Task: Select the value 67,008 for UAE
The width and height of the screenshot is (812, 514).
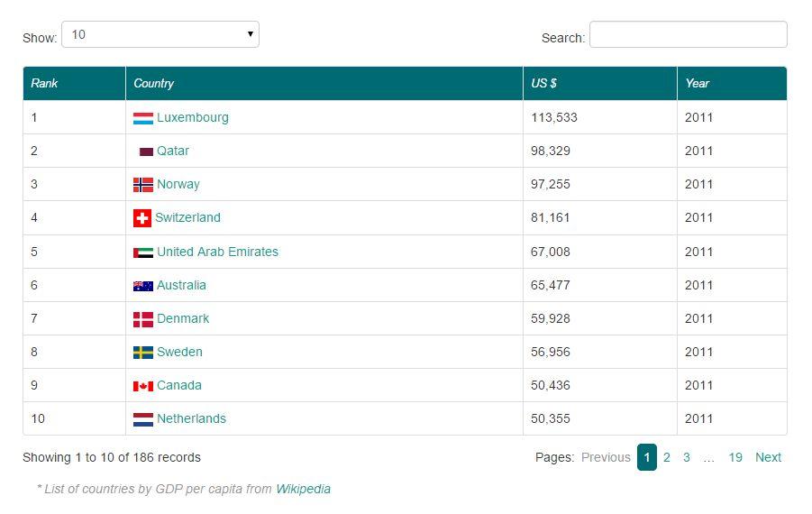Action: (550, 252)
